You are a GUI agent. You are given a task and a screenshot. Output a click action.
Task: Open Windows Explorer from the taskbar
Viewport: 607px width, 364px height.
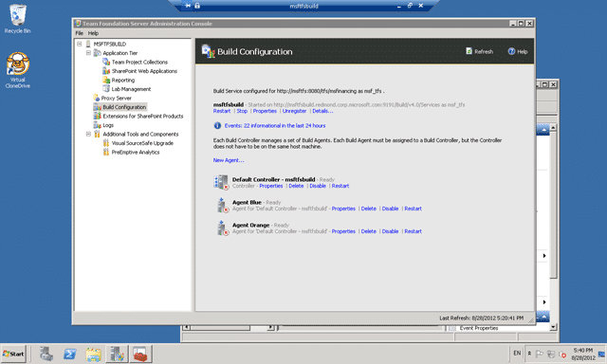[94, 354]
